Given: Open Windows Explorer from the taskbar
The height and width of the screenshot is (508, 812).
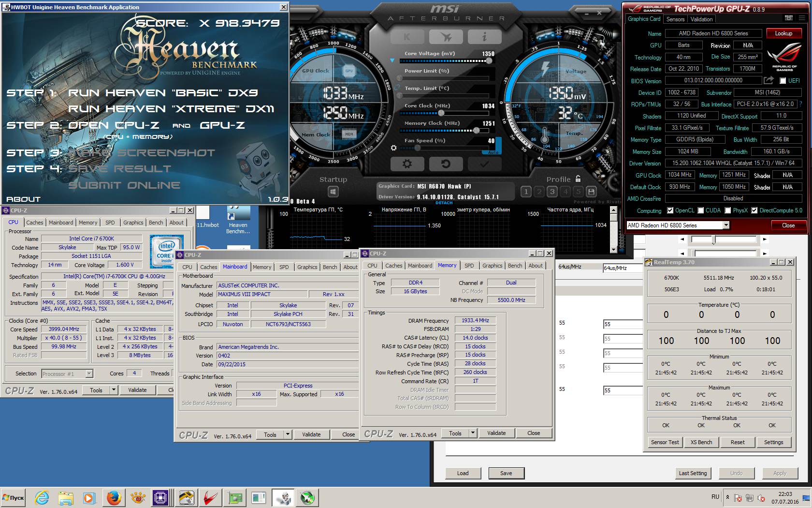Looking at the screenshot, I should click(66, 497).
